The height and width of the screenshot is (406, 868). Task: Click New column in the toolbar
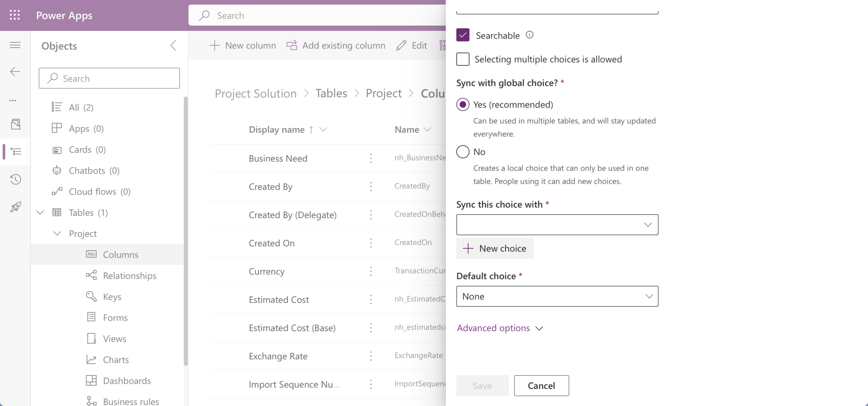tap(243, 46)
